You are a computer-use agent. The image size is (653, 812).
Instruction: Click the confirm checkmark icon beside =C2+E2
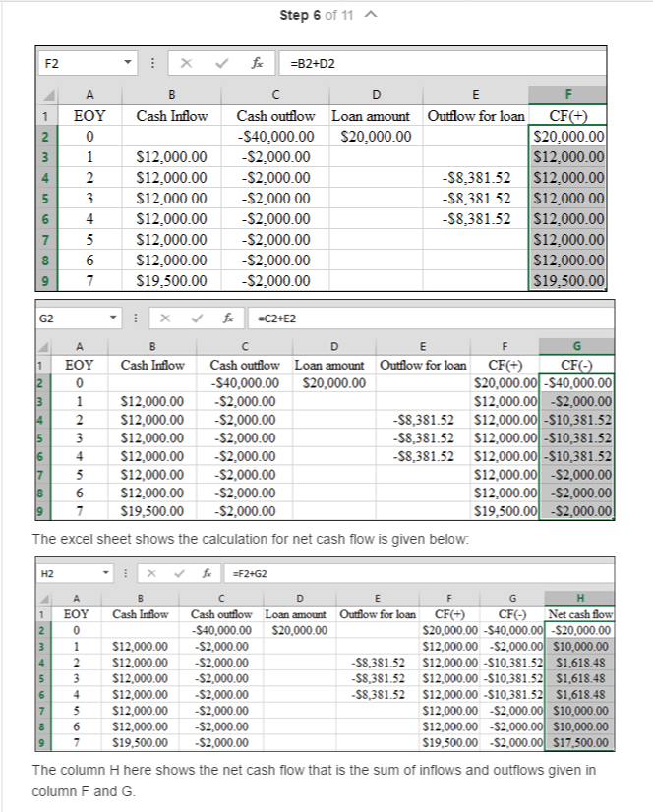(x=197, y=318)
